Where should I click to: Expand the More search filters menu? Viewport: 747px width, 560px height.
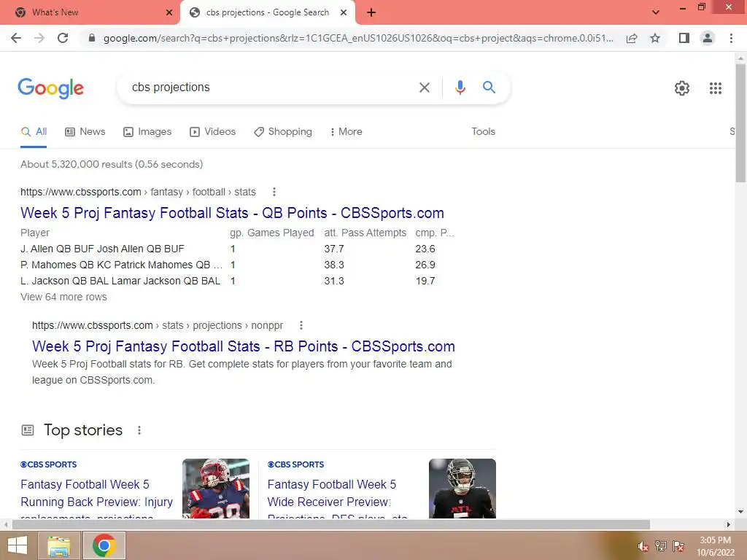(347, 132)
